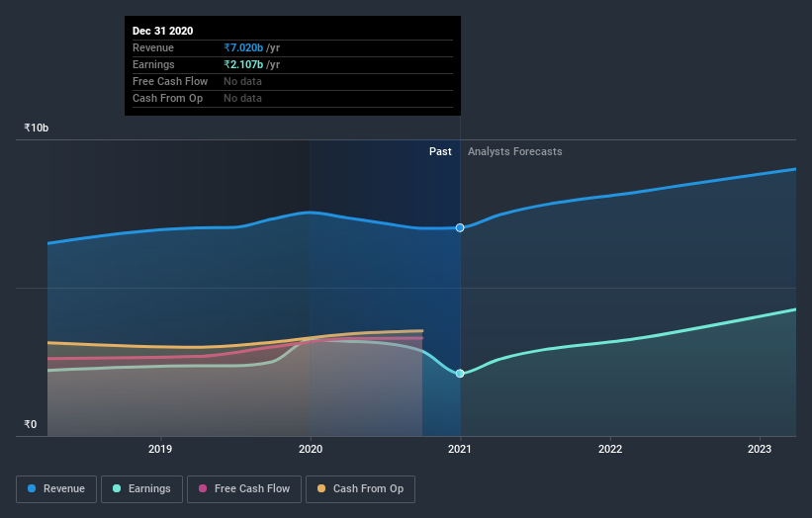
Task: Select the Earnings data point at 2021
Action: click(460, 373)
